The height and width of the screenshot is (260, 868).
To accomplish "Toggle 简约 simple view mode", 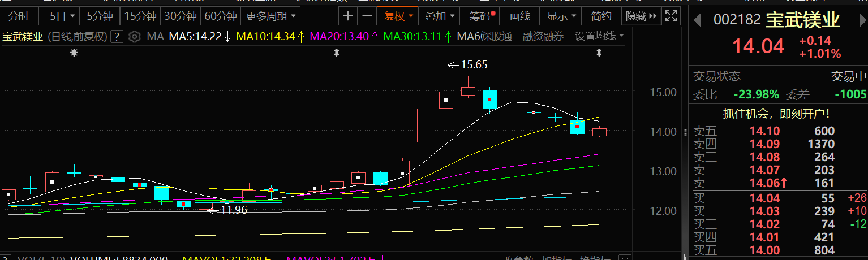I will pos(601,16).
